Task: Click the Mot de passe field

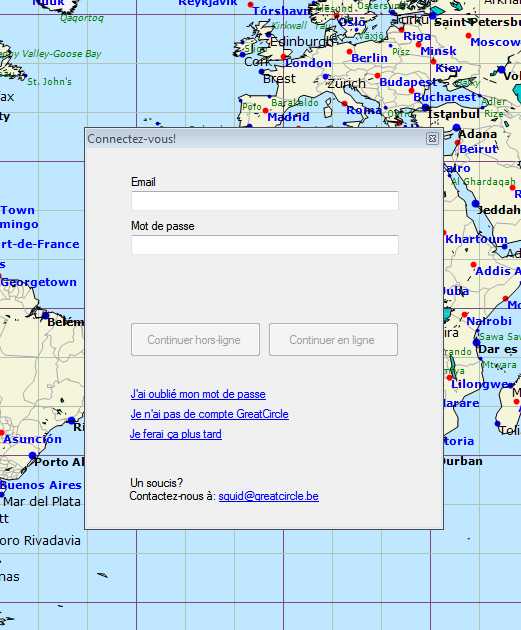Action: 265,245
